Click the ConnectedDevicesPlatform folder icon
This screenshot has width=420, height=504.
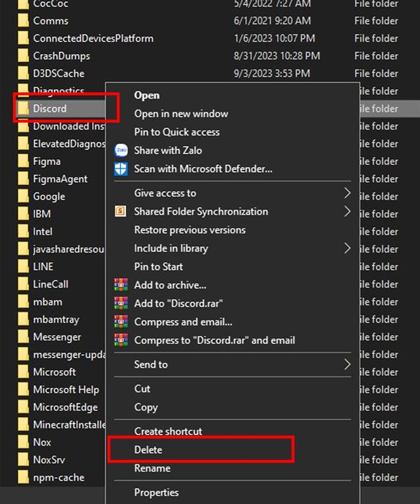(23, 38)
